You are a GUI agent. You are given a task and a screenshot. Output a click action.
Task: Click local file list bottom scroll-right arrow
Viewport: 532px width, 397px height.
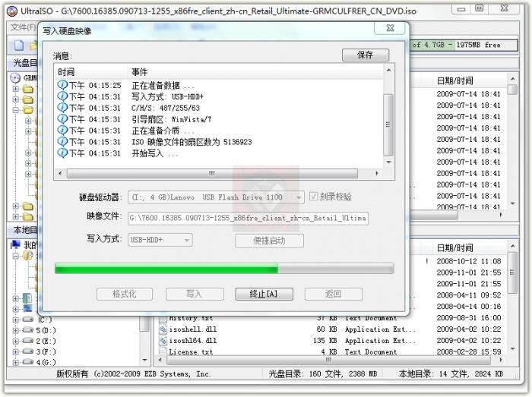pos(501,359)
